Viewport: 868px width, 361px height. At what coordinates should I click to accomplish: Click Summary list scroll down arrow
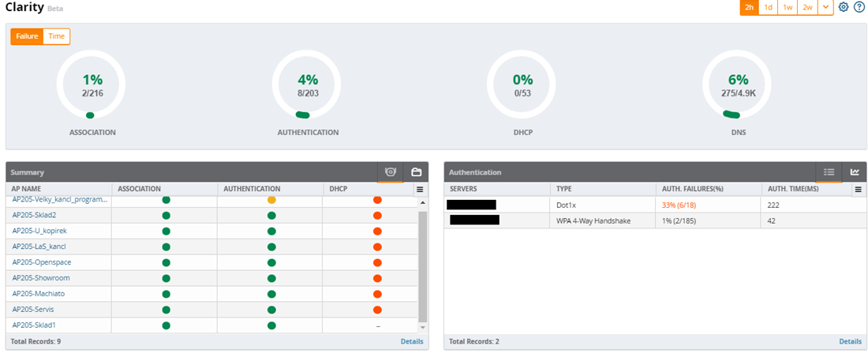423,327
